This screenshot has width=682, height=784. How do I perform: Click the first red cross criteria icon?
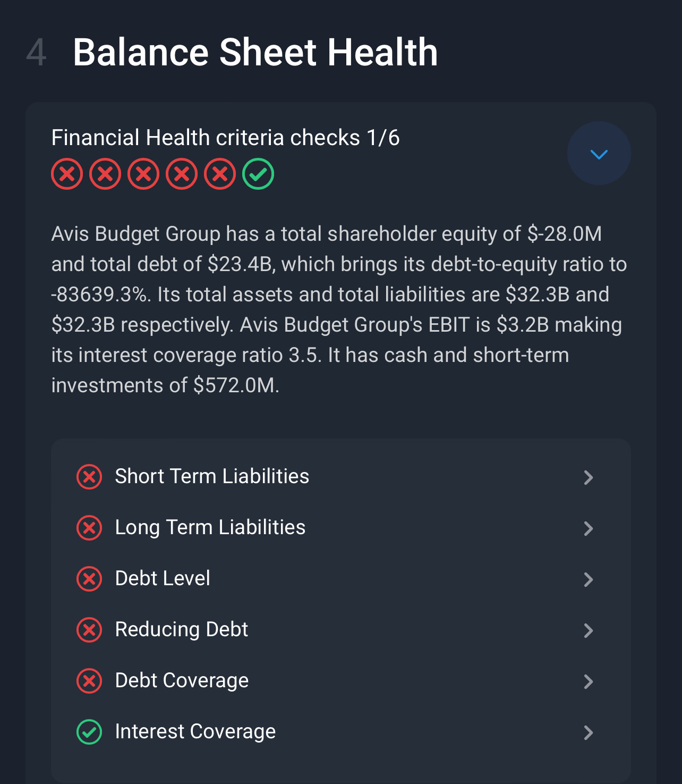[66, 173]
